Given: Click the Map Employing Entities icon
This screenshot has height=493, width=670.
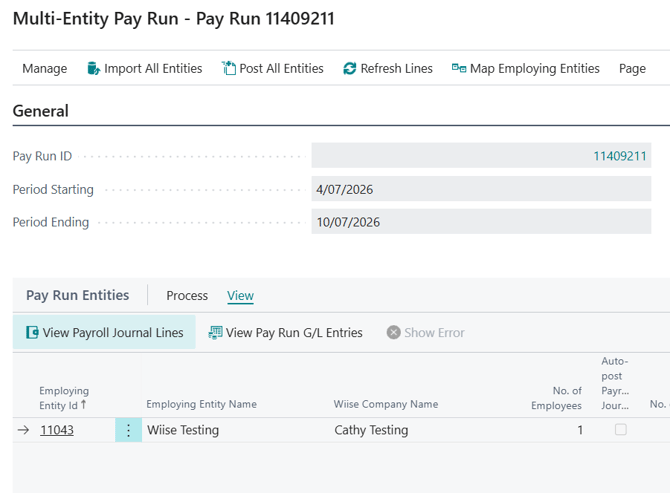Looking at the screenshot, I should pos(459,68).
